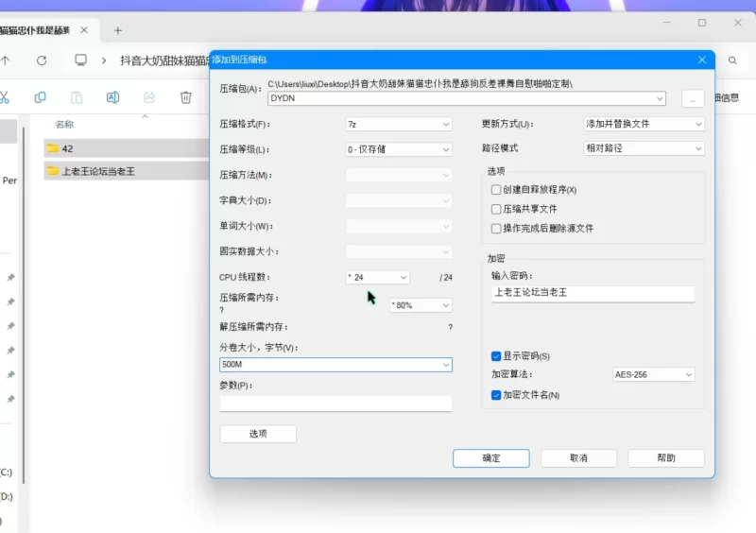Open the 加密算法 AES-256 dropdown
This screenshot has height=533, width=756.
(653, 374)
